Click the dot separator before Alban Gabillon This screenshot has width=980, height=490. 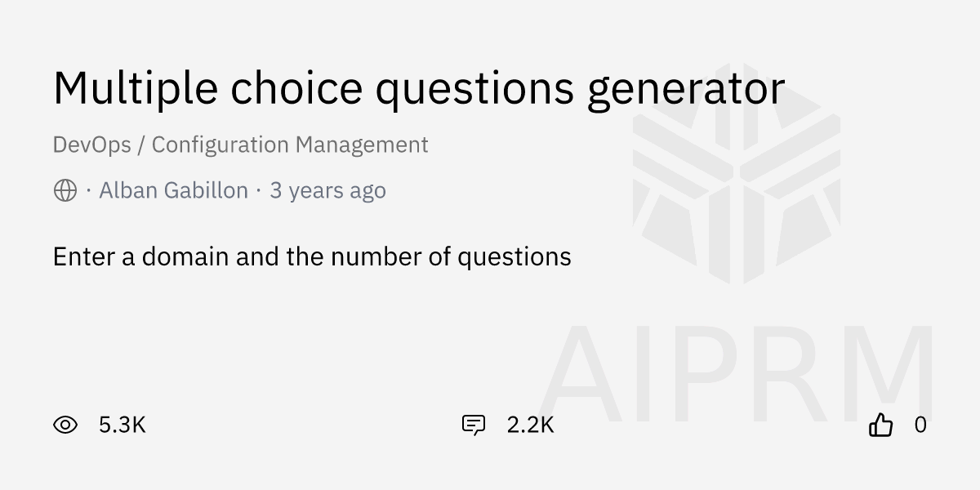(x=88, y=191)
